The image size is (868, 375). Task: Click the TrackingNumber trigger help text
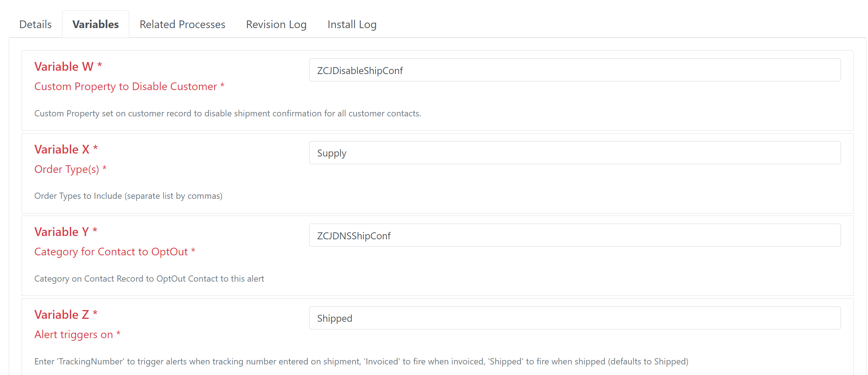pos(361,362)
